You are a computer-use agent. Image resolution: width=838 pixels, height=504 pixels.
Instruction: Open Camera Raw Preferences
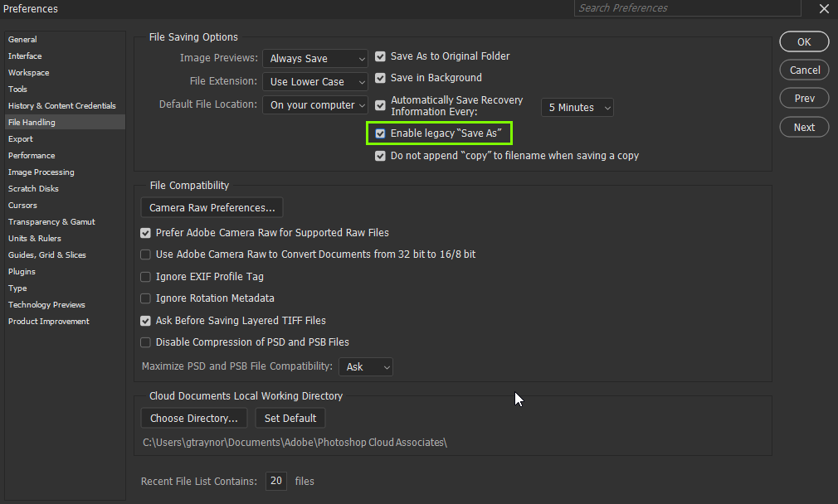tap(211, 207)
